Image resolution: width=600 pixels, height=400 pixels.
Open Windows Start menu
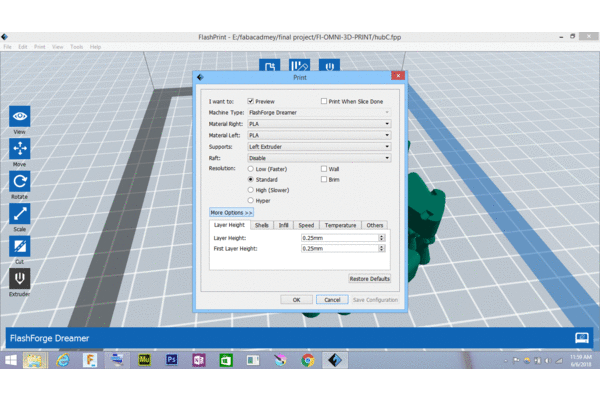[11, 360]
